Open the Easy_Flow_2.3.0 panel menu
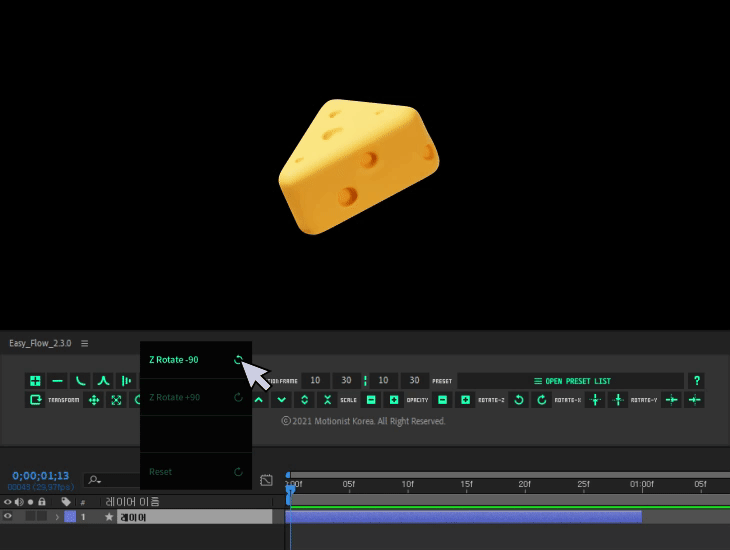Image resolution: width=730 pixels, height=550 pixels. pos(84,343)
